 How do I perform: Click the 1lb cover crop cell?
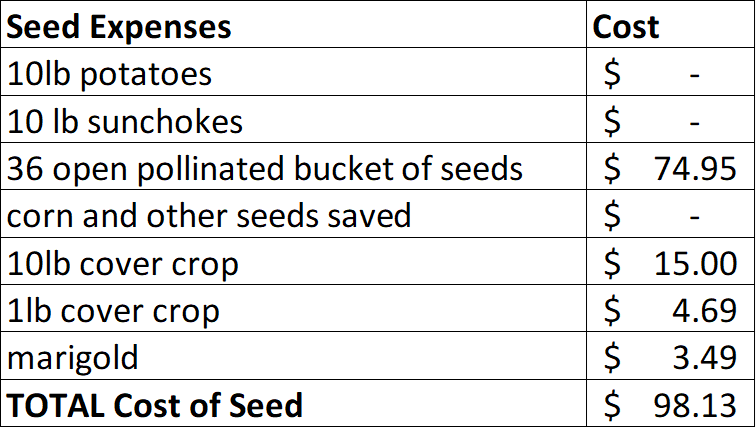click(x=113, y=310)
